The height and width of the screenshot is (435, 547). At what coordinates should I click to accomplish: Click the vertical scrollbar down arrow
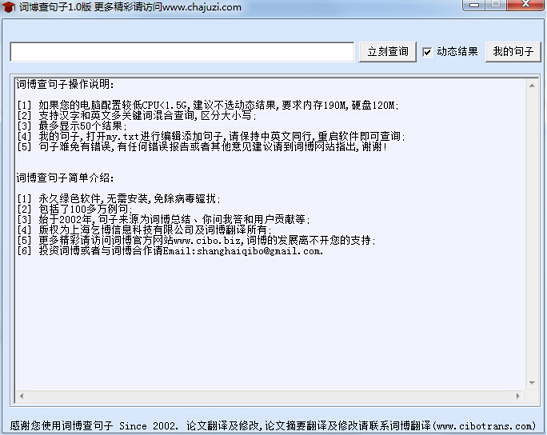(x=532, y=383)
